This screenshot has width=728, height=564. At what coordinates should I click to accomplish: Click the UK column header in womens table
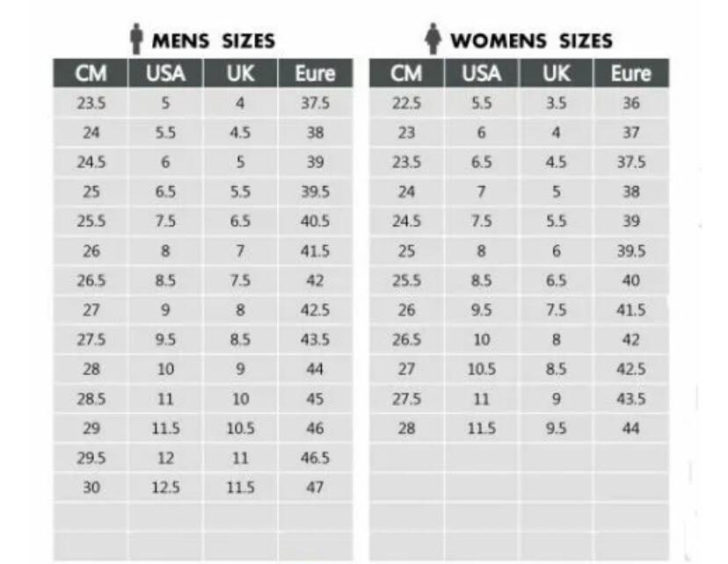[x=556, y=74]
